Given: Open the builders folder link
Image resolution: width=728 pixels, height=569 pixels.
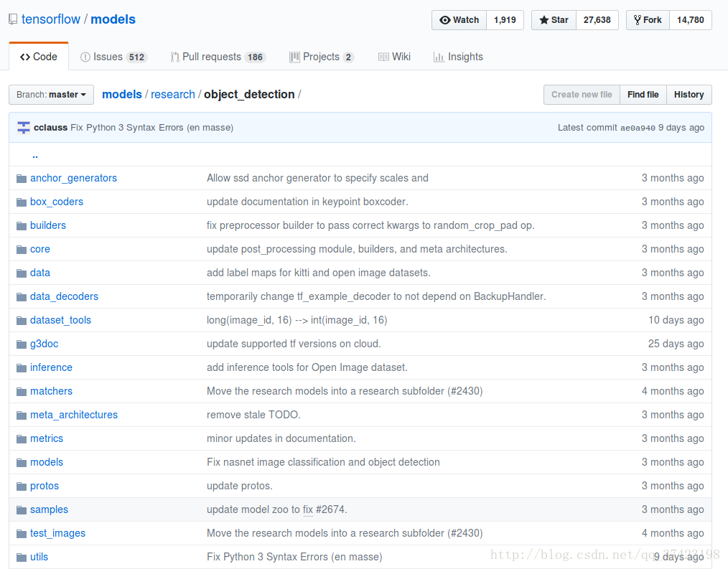Looking at the screenshot, I should 48,225.
